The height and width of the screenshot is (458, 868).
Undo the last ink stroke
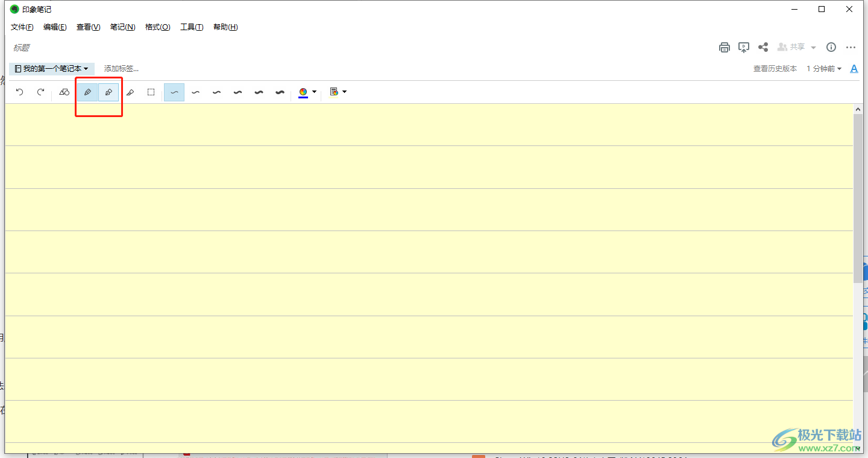tap(19, 92)
